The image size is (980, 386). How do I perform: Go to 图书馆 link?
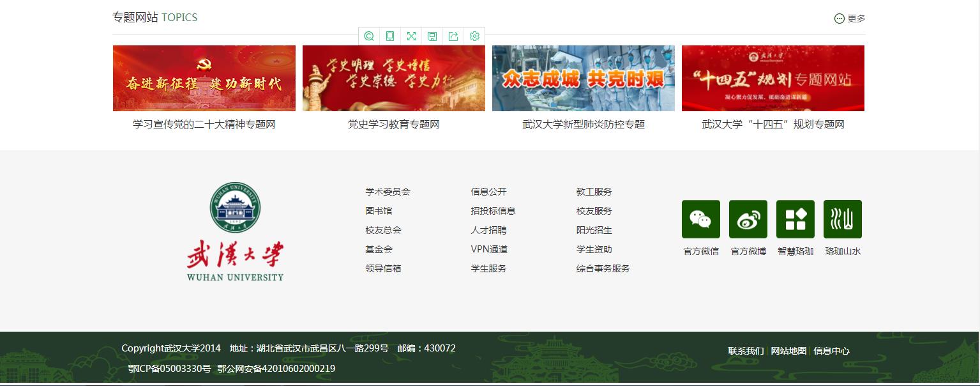point(379,211)
